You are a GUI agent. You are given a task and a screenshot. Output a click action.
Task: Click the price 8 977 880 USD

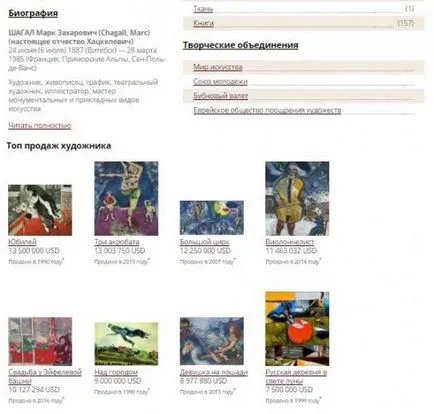203,381
